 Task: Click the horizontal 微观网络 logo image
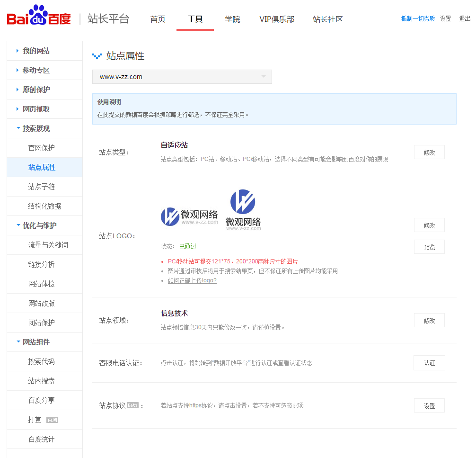[189, 217]
